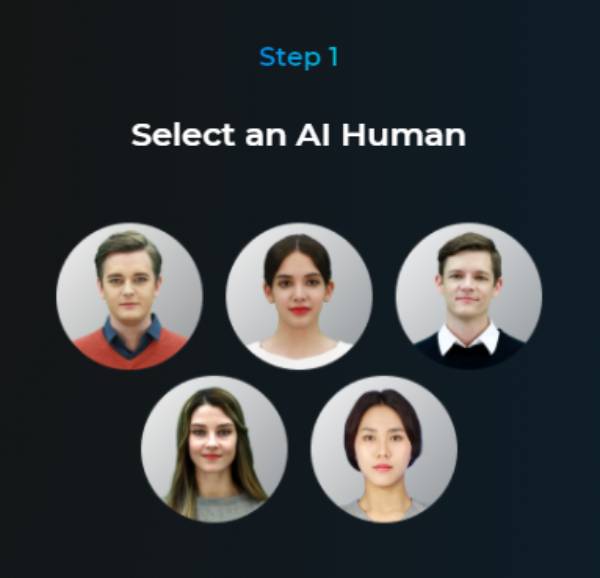600x578 pixels.
Task: Pick the last AI human in the top row
Action: coord(469,296)
